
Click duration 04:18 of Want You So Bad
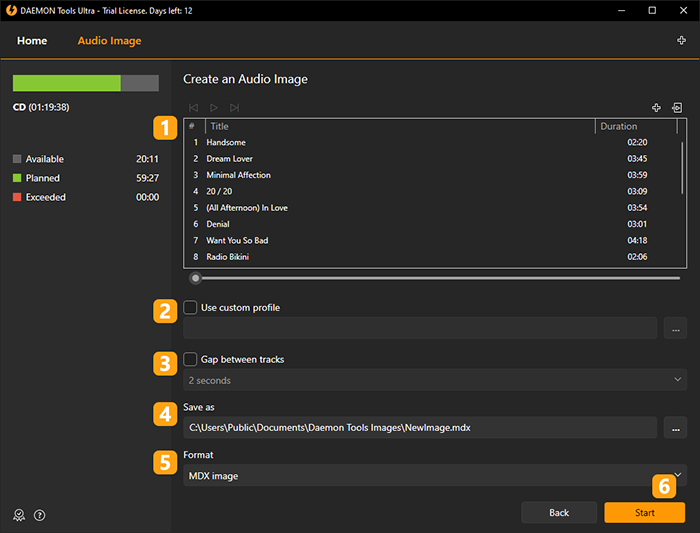(x=637, y=240)
